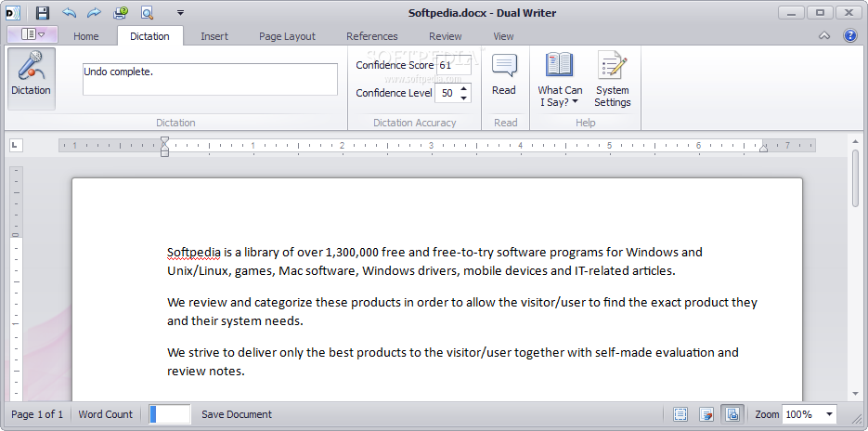Click the vertical ruler margin marker
868x431 pixels.
pyautogui.click(x=16, y=235)
